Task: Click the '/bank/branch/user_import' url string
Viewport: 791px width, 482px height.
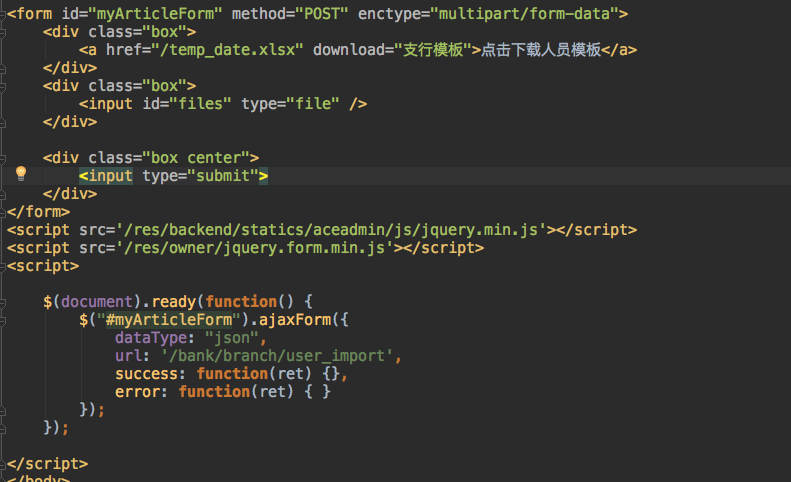Action: tap(276, 355)
